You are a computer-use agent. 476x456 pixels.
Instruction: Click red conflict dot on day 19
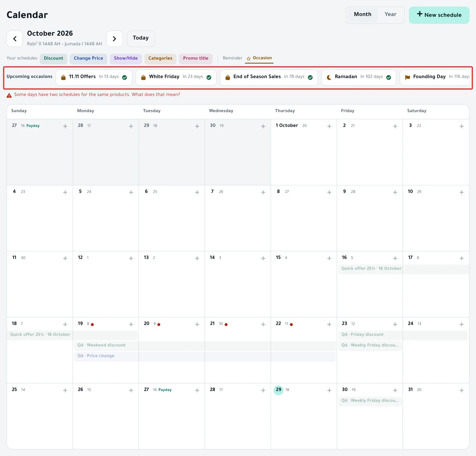(x=92, y=325)
